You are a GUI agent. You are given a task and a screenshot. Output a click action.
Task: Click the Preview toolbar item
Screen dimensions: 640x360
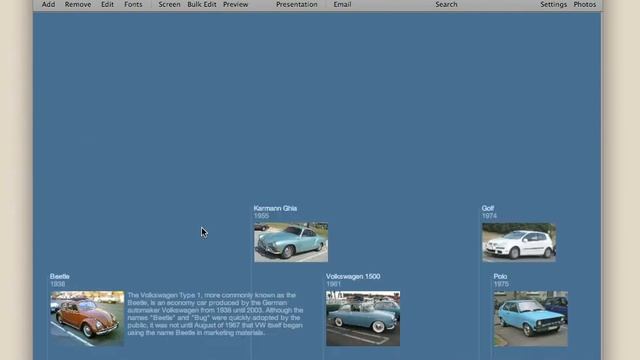tap(236, 4)
